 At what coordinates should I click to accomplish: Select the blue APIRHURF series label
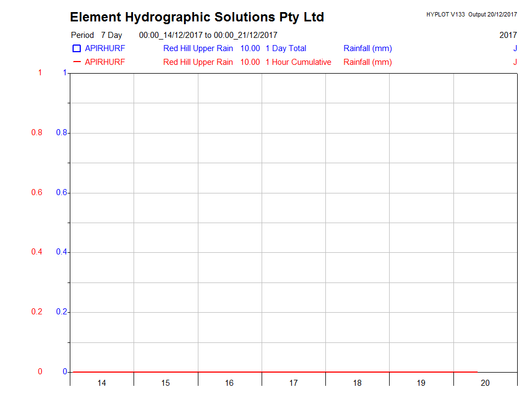tap(105, 48)
